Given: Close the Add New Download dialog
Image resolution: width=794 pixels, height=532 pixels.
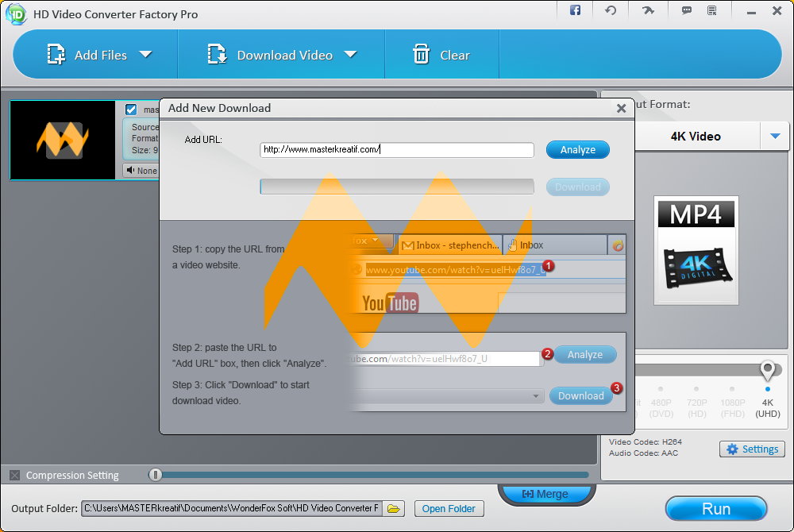Looking at the screenshot, I should point(622,108).
